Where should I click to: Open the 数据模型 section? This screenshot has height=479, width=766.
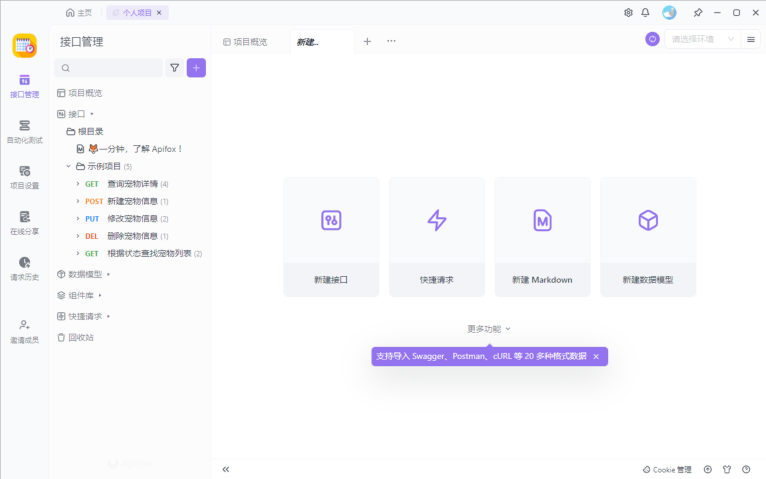point(83,274)
